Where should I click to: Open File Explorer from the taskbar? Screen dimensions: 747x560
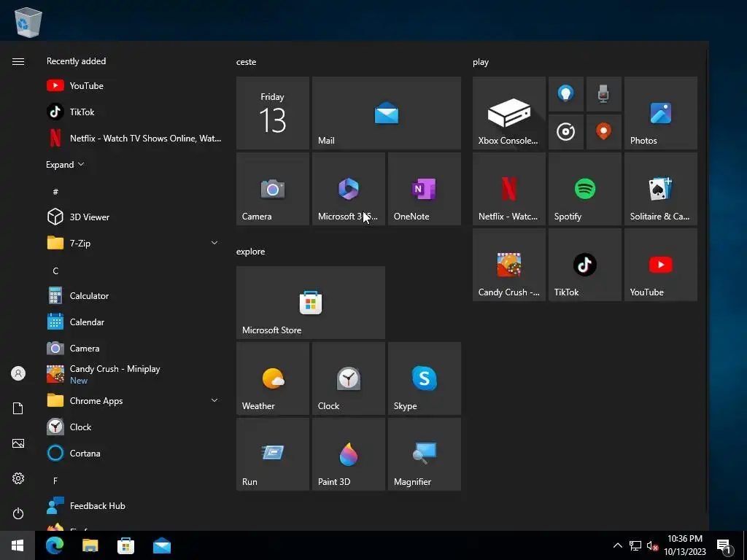pyautogui.click(x=90, y=545)
